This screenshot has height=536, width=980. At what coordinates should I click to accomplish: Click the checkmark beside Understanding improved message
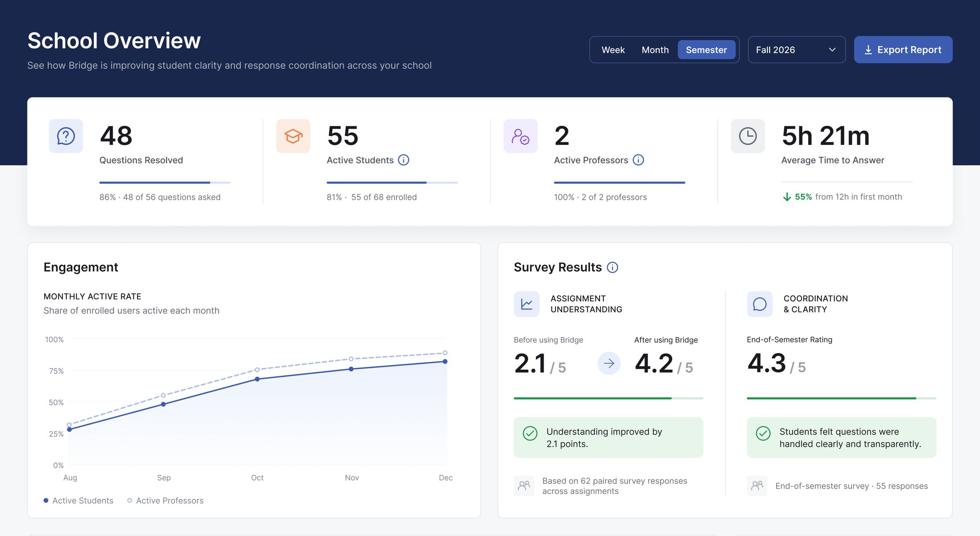(x=530, y=433)
